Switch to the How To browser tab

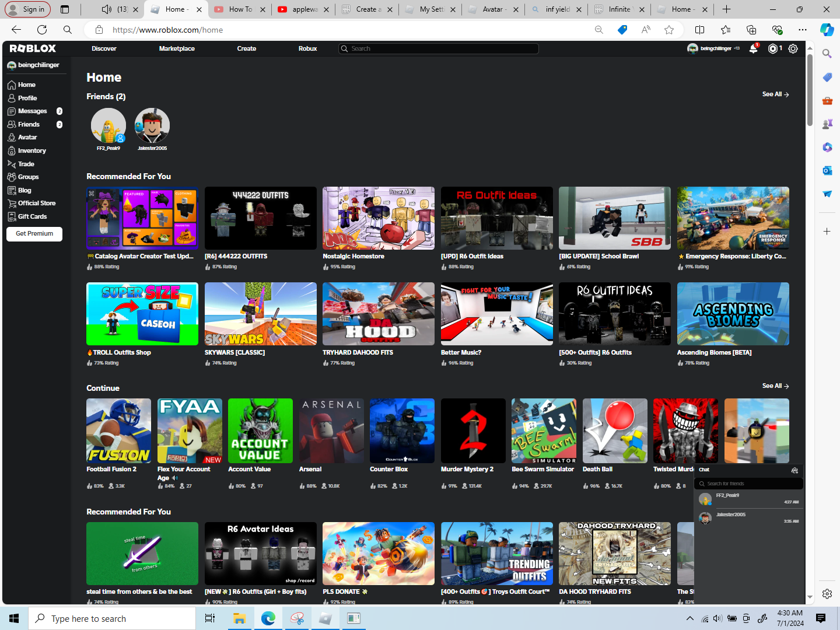point(240,9)
